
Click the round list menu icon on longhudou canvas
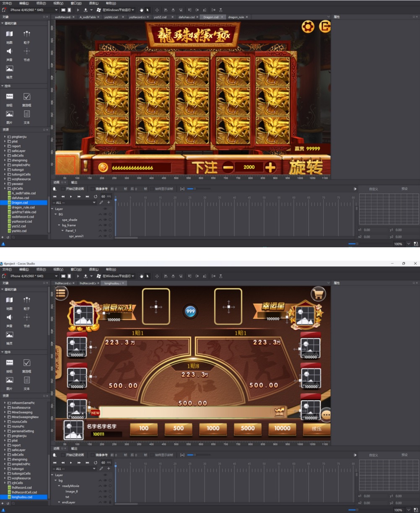[61, 293]
